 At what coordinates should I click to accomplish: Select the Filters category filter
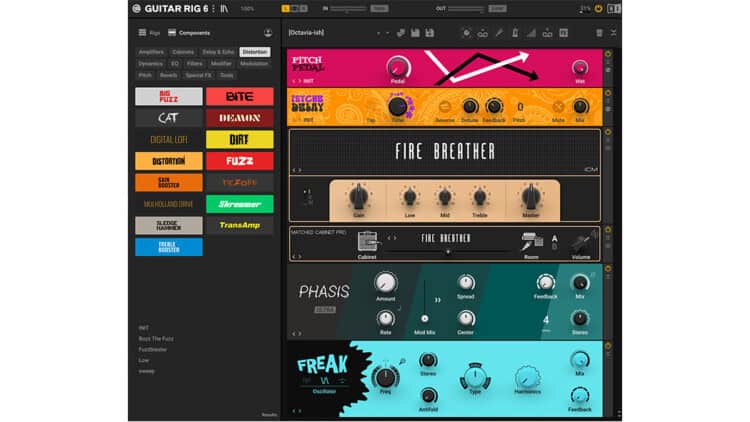pos(195,63)
